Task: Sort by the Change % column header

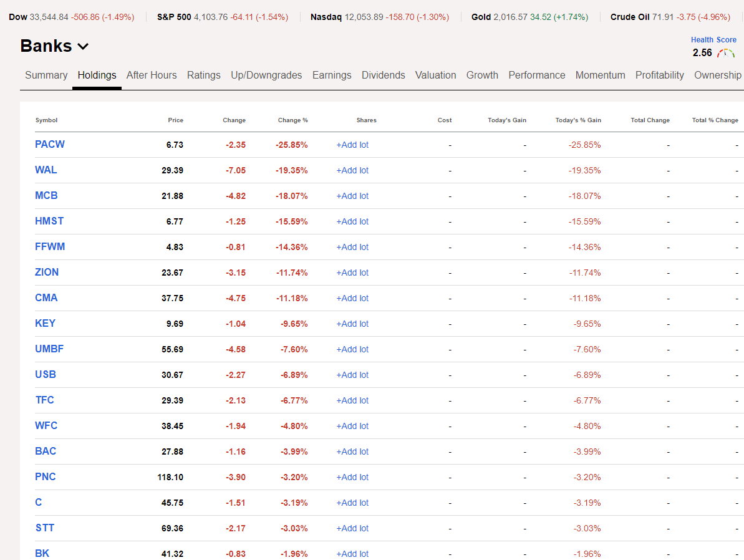Action: 292,120
